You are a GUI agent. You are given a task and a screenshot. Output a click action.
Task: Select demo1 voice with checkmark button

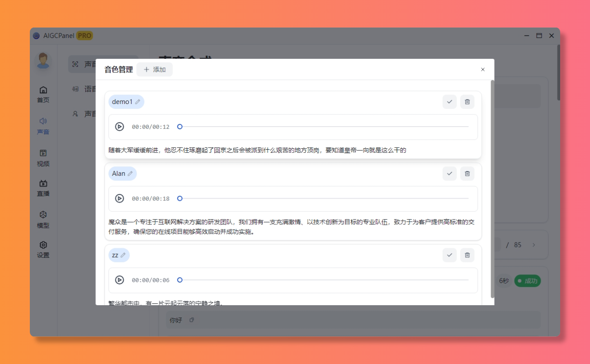pos(449,102)
